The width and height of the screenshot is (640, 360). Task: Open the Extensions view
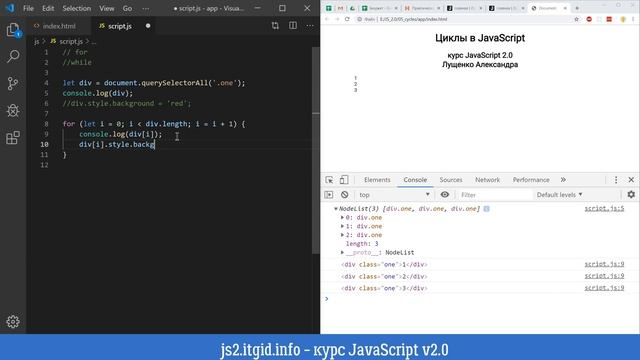[x=13, y=138]
